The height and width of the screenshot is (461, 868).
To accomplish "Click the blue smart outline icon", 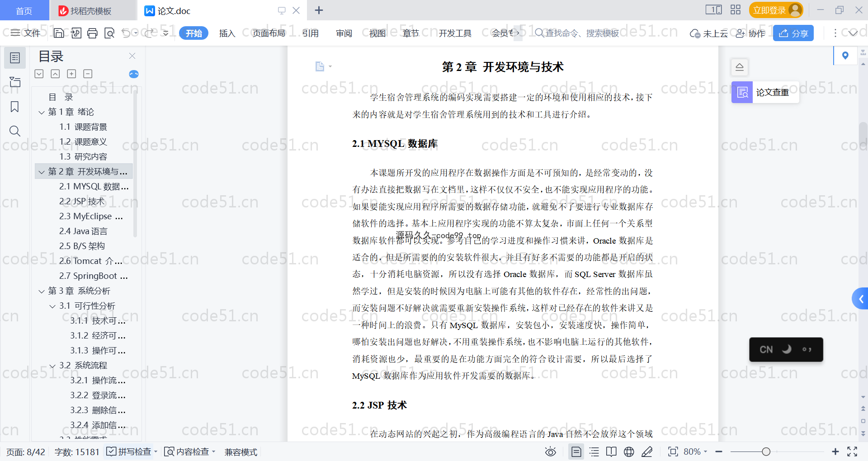I will click(x=134, y=74).
